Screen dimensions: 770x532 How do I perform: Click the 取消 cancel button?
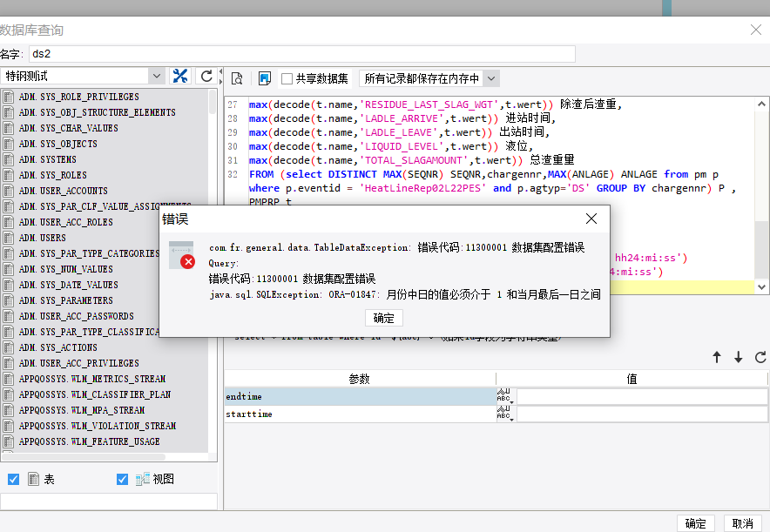(742, 523)
